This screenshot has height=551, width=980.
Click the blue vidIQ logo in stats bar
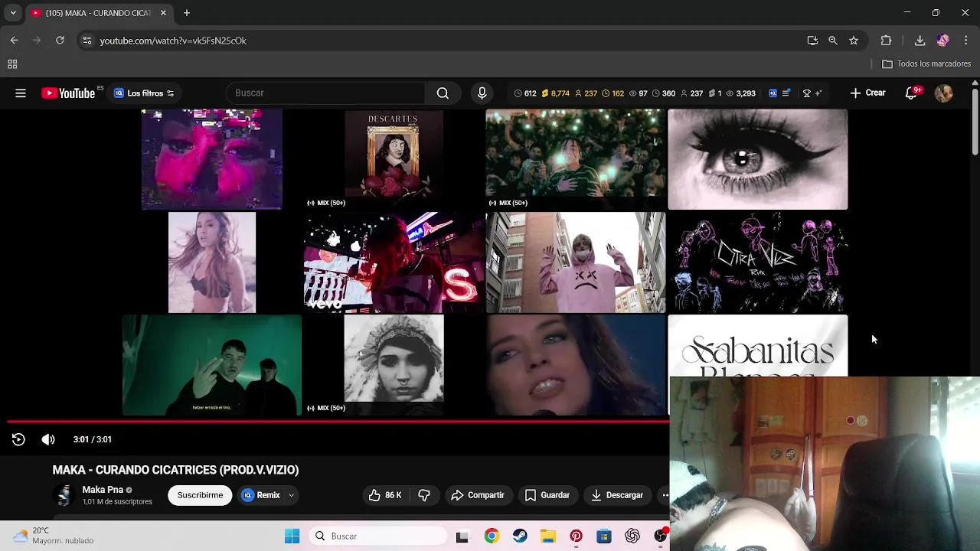773,93
